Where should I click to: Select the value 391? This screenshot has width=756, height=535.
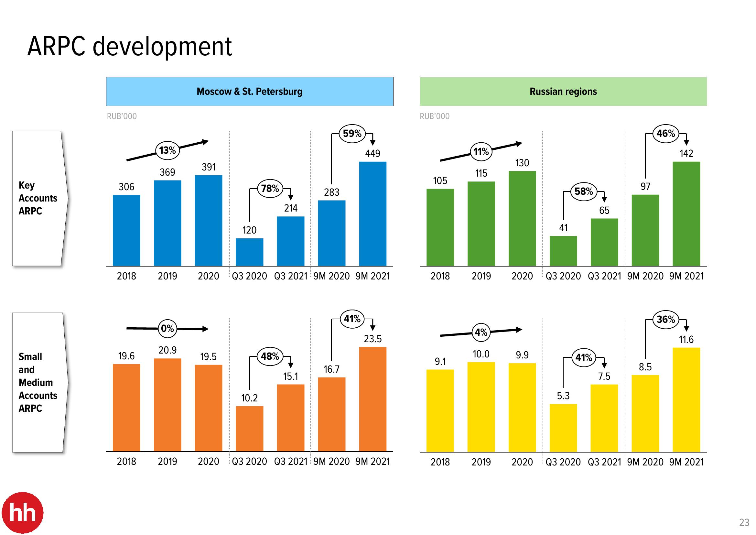click(209, 167)
